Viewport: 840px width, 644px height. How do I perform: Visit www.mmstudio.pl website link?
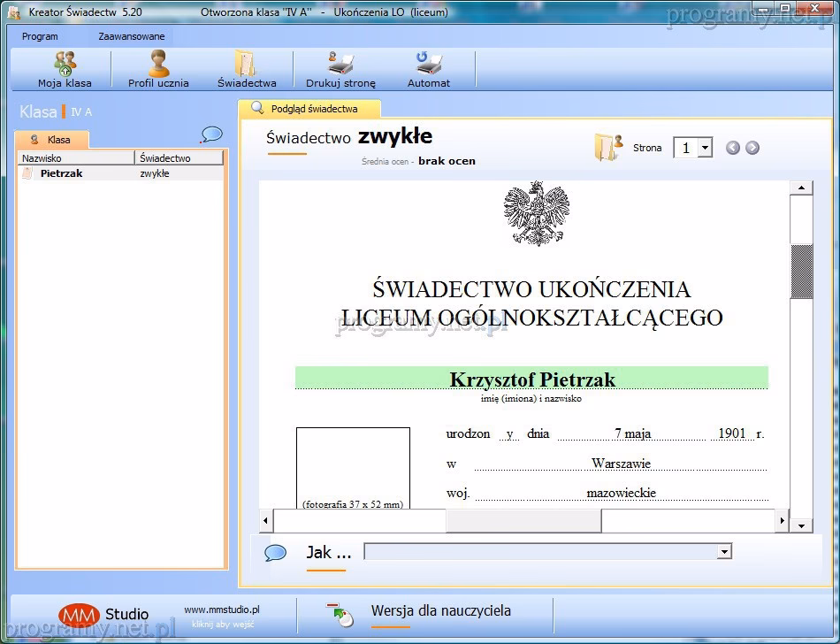point(221,609)
